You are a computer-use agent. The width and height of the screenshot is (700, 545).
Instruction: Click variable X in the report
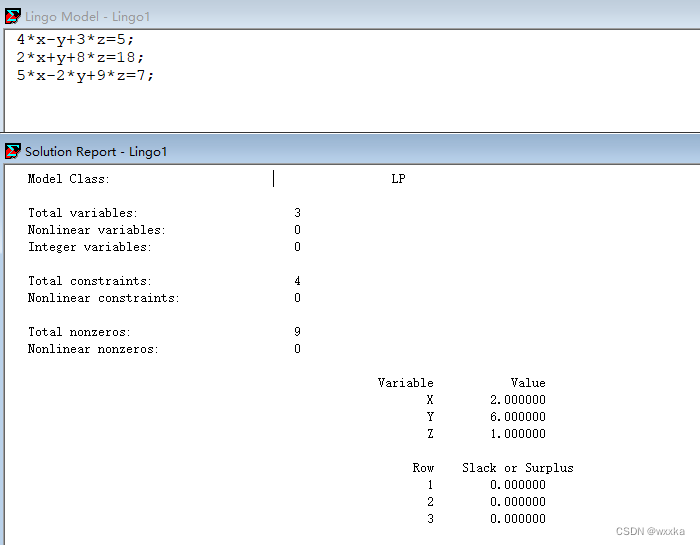430,400
